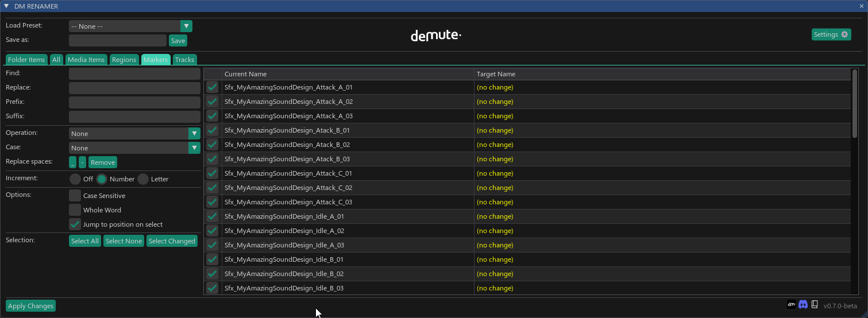Uncheck the Attack_A_03 row checkbox
Image resolution: width=868 pixels, height=318 pixels.
(213, 116)
